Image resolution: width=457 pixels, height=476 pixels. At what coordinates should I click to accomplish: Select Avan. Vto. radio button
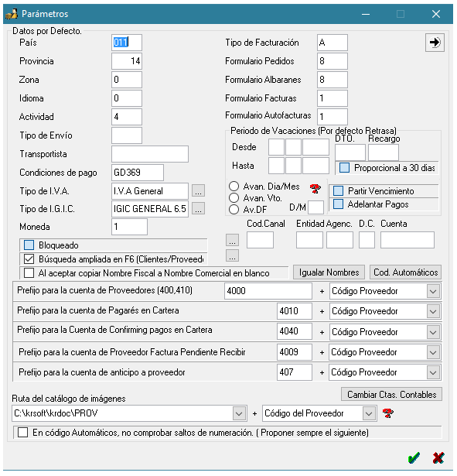pyautogui.click(x=234, y=198)
